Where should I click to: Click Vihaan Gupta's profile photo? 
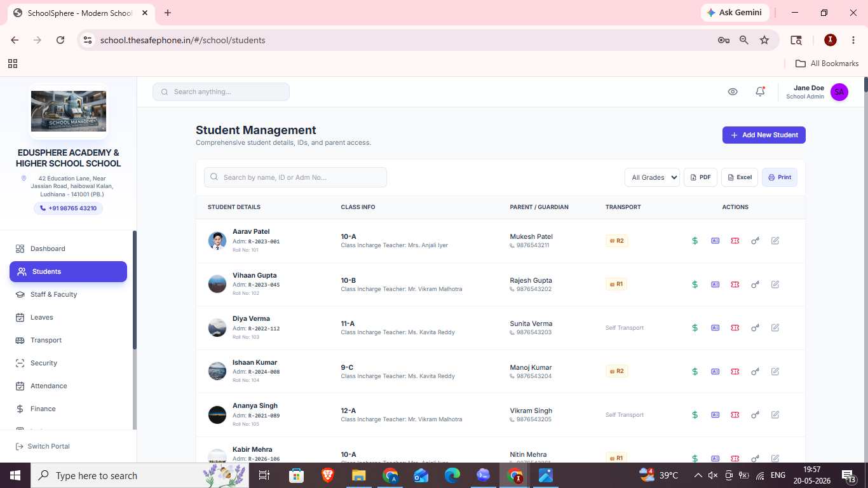(x=217, y=284)
